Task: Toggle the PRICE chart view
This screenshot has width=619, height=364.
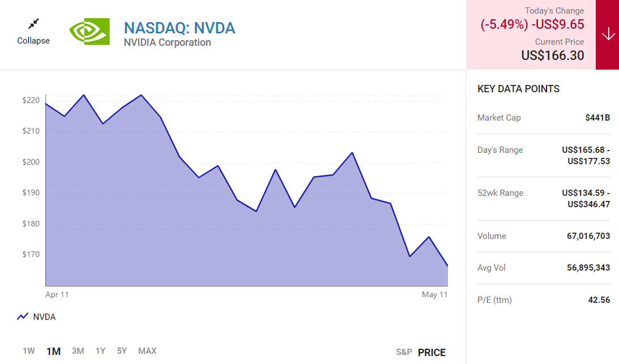Action: (x=432, y=352)
